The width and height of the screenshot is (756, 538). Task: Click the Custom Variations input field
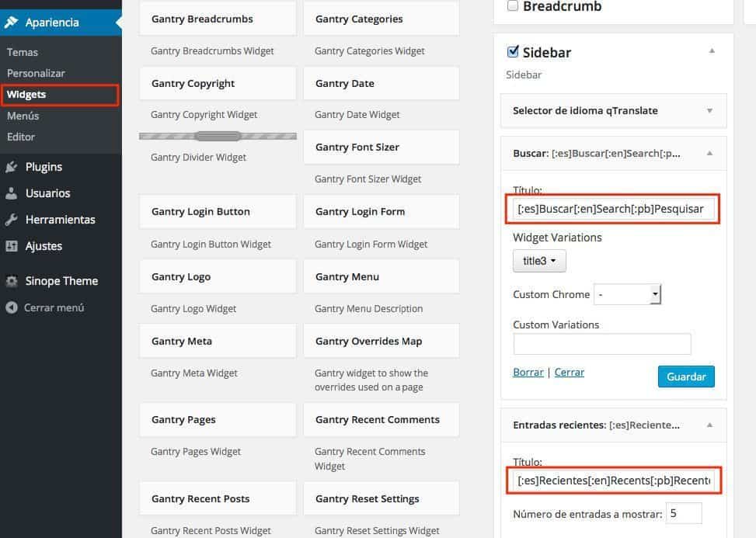click(602, 344)
